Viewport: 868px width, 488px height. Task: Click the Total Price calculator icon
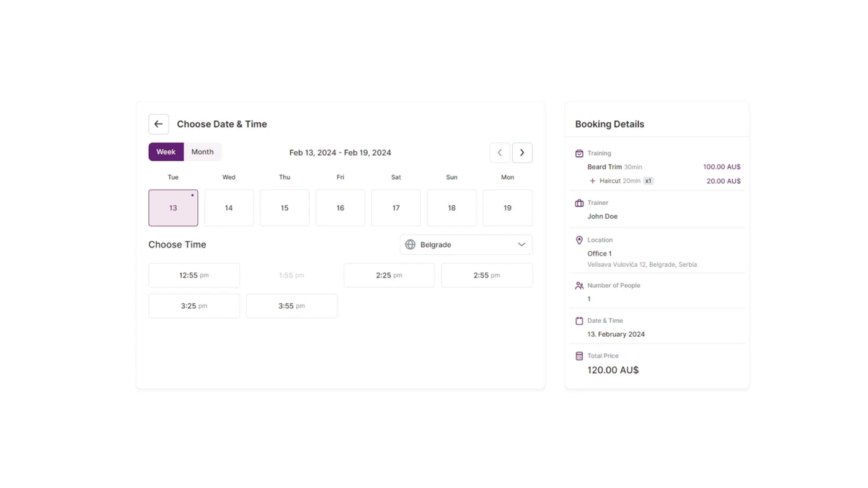pyautogui.click(x=579, y=356)
